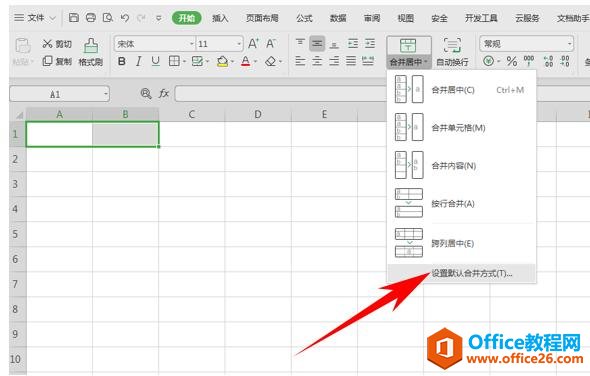Image resolution: width=590 pixels, height=376 pixels.
Task: Copy selection with 复制
Action: click(x=57, y=61)
